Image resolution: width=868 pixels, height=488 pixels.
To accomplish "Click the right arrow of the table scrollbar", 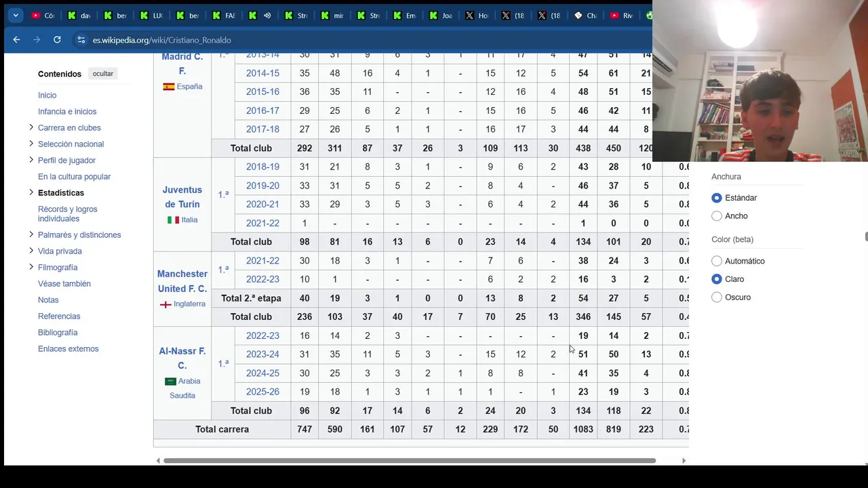I will (x=684, y=461).
